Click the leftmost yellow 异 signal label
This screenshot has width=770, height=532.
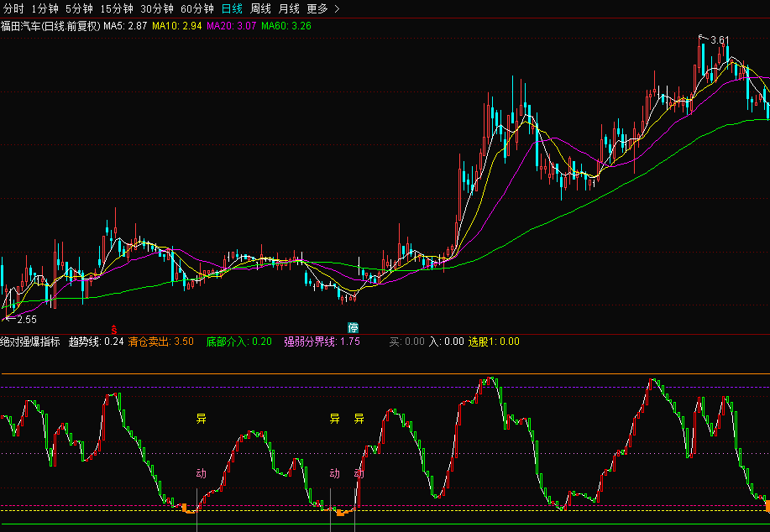(202, 419)
